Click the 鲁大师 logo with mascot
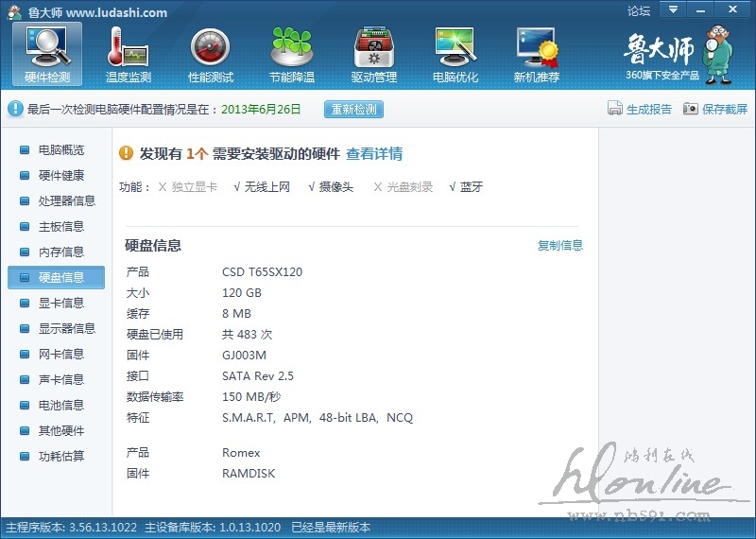This screenshot has height=539, width=756. point(679,56)
